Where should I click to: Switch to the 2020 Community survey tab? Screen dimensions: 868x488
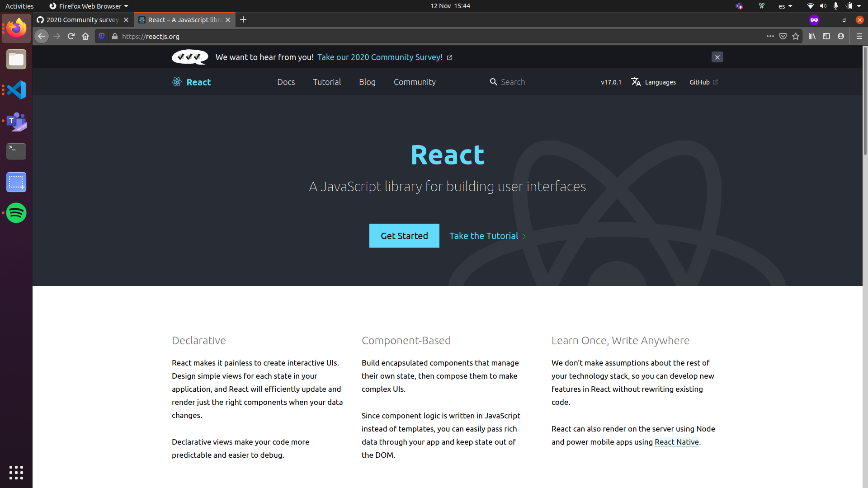click(83, 20)
